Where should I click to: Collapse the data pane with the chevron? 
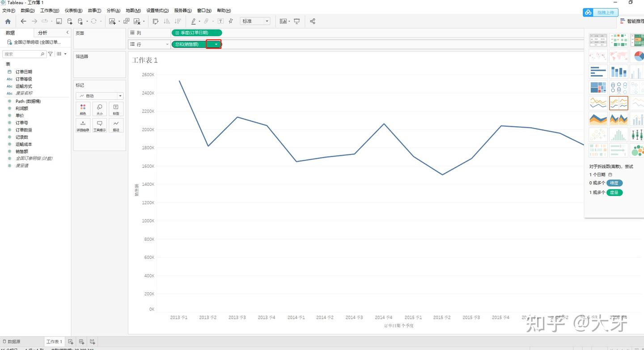[68, 32]
